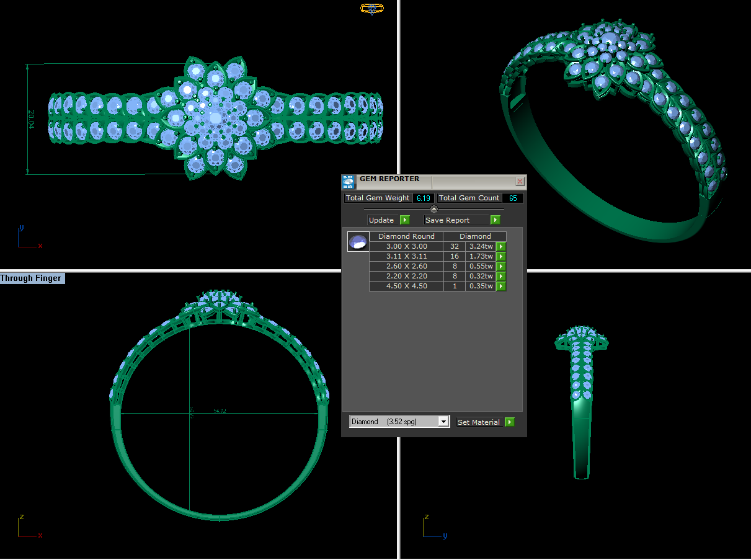Click green arrow for 1.73tw row

(501, 256)
